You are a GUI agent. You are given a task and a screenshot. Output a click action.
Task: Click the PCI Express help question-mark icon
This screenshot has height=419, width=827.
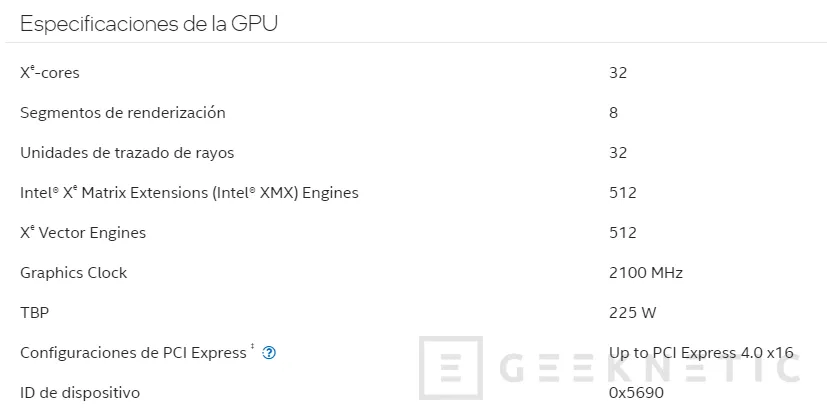[x=269, y=353]
